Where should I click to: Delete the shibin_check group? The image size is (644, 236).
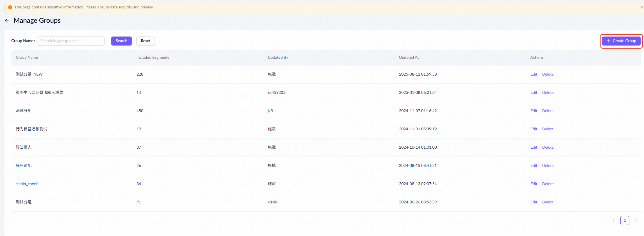(x=548, y=184)
